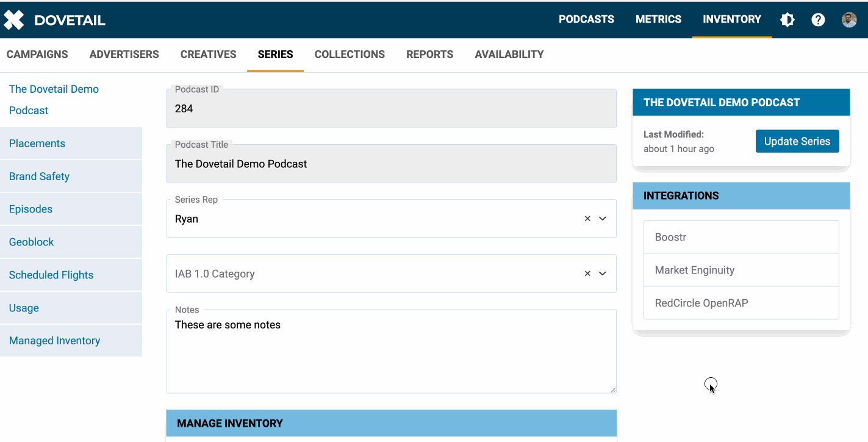Switch to the Series tab
This screenshot has height=442, width=868.
(x=276, y=54)
